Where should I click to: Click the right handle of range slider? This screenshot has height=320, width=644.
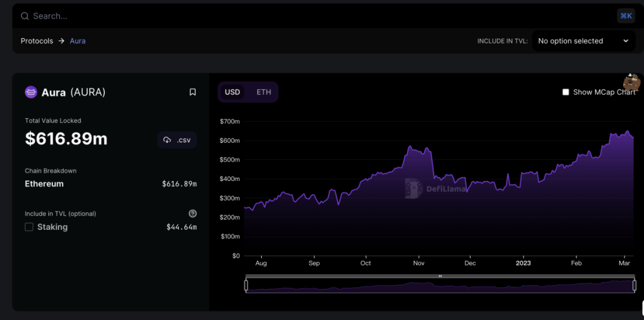(x=634, y=285)
